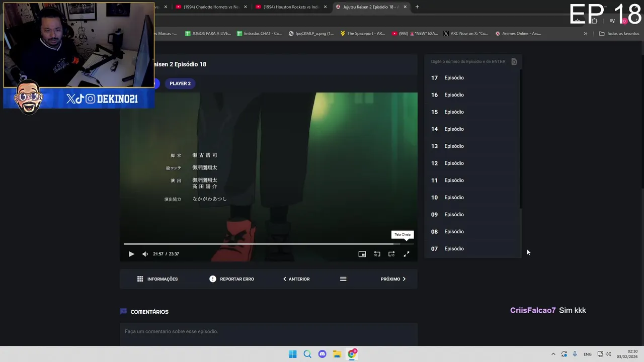Open the taskbar network icon

(600, 354)
